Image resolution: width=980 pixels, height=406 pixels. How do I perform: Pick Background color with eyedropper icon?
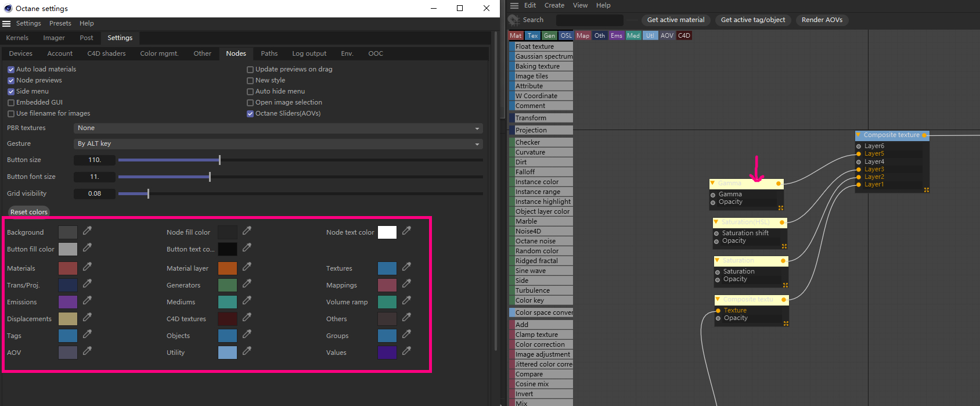click(87, 231)
